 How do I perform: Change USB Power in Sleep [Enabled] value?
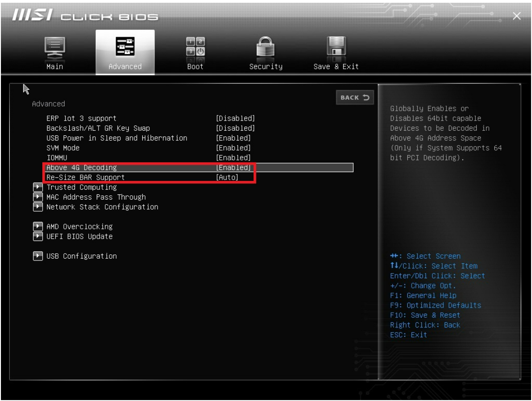[233, 138]
